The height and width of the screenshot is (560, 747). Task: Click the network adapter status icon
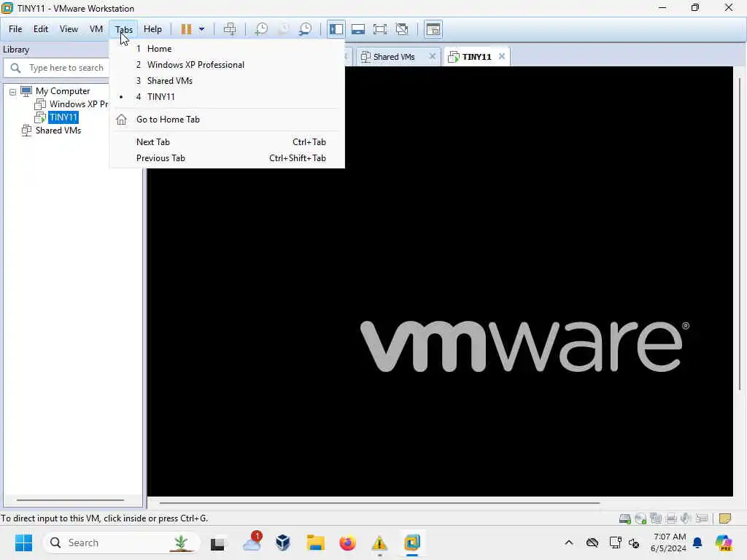click(656, 518)
